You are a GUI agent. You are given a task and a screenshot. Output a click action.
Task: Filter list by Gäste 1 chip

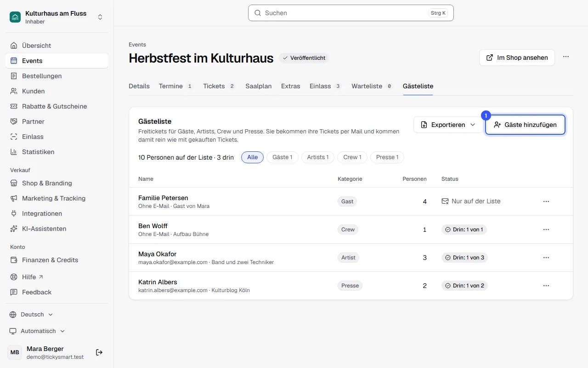tap(283, 157)
